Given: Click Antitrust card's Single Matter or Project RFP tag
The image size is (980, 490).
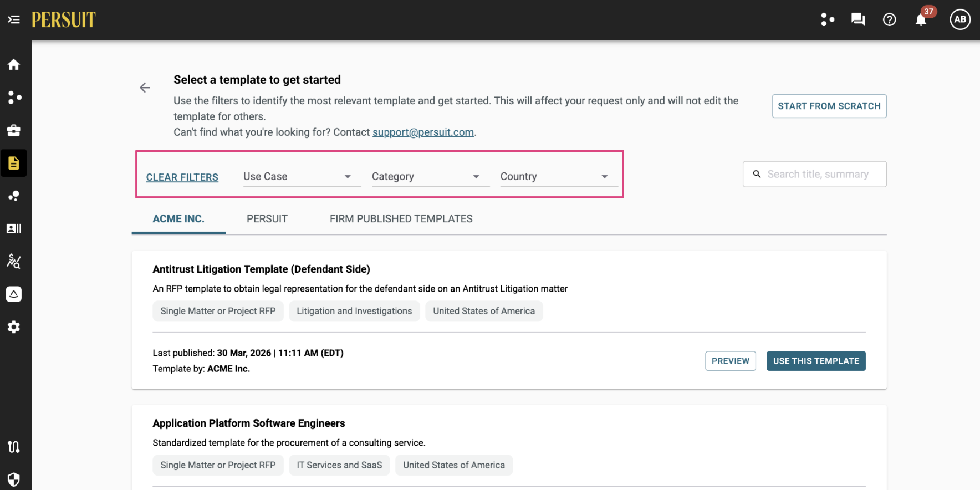Looking at the screenshot, I should click(x=218, y=312).
